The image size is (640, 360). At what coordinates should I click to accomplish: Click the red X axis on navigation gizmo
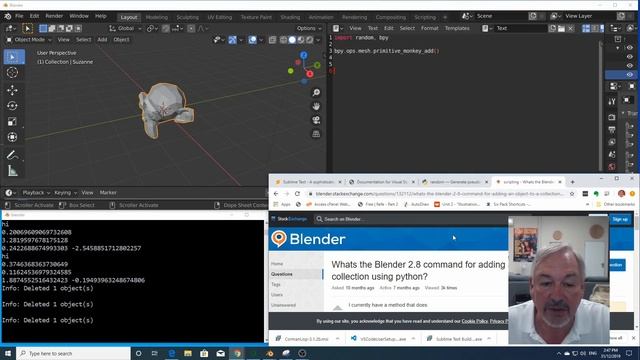310,74
